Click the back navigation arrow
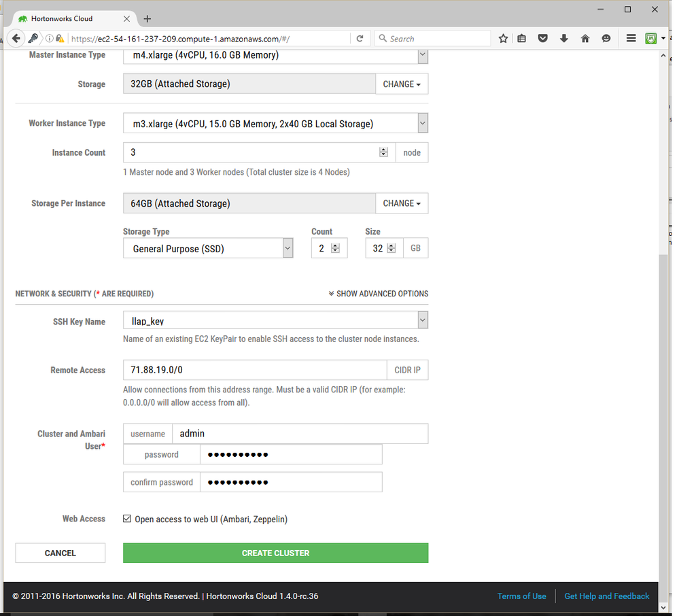 click(x=16, y=38)
